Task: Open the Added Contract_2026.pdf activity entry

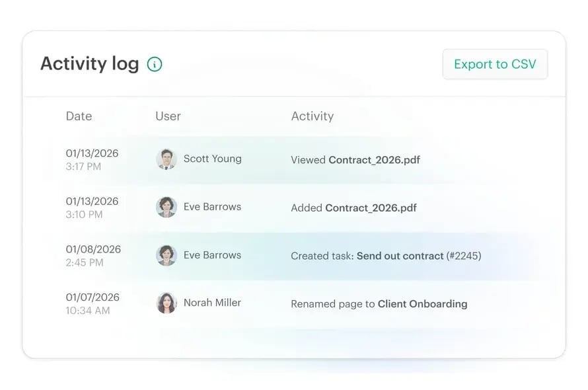Action: (x=353, y=208)
